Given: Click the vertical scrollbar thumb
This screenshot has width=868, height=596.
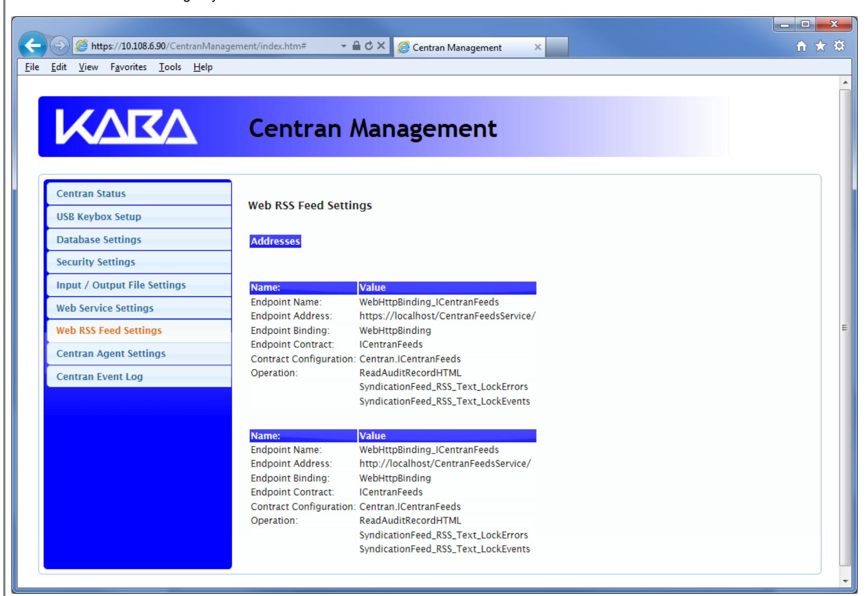Looking at the screenshot, I should click(845, 327).
